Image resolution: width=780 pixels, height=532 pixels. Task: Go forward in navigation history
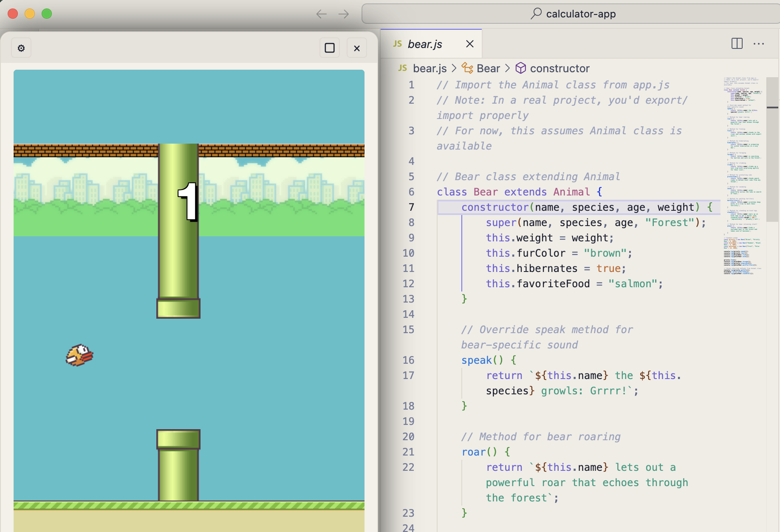tap(344, 14)
